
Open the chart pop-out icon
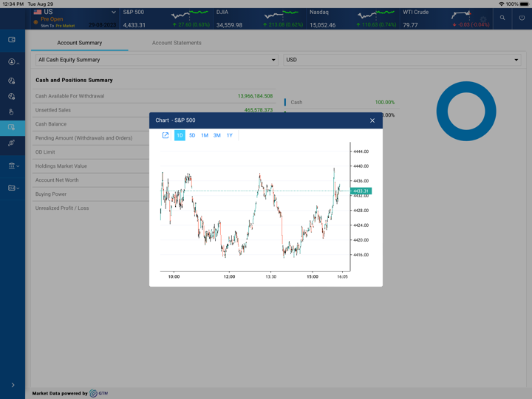tap(166, 135)
